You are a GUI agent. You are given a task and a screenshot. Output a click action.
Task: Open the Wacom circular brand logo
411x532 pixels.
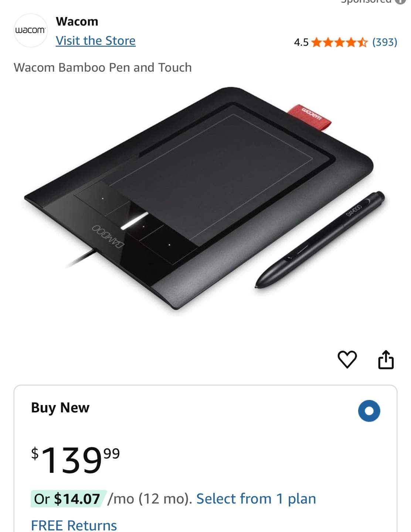(31, 30)
